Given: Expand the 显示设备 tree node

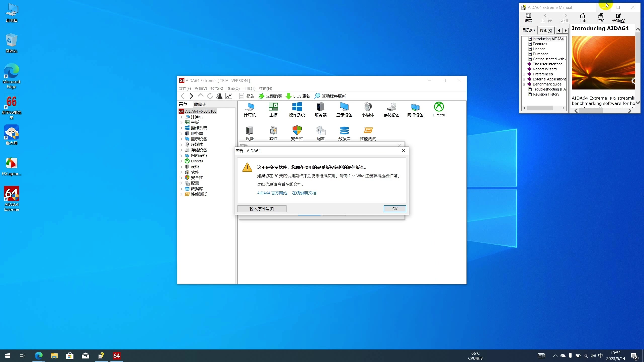Looking at the screenshot, I should pyautogui.click(x=181, y=139).
